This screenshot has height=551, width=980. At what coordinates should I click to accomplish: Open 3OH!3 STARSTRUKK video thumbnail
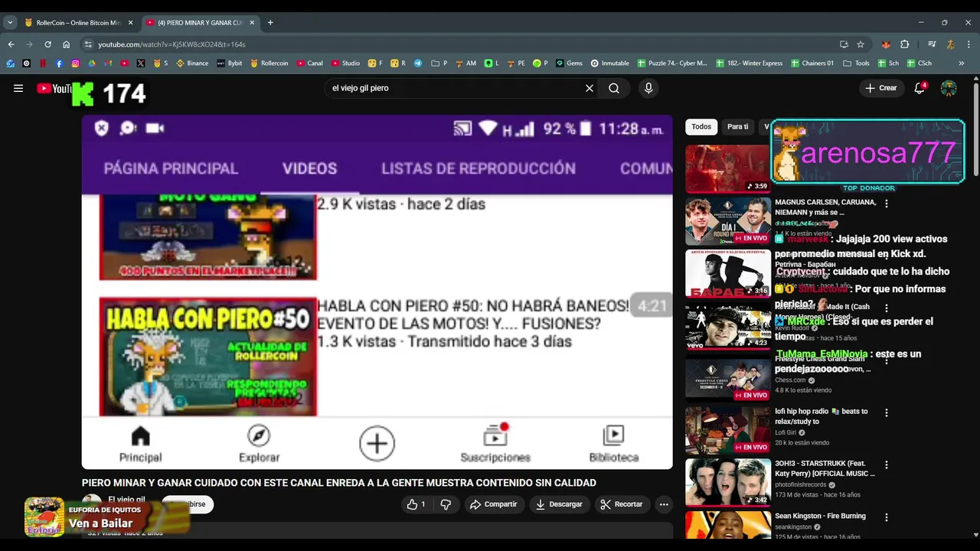(728, 482)
